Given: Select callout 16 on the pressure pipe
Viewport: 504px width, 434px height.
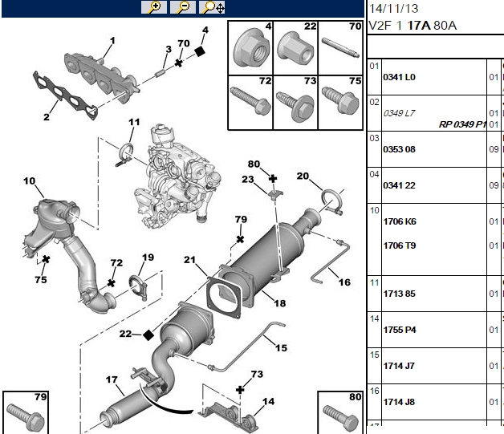Looking at the screenshot, I should pyautogui.click(x=344, y=282).
